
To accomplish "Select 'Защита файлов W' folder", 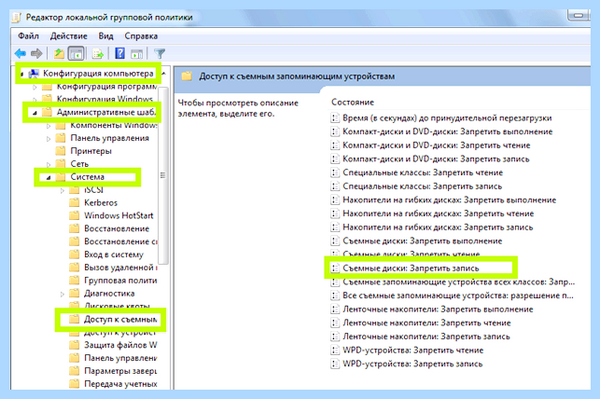I will (121, 345).
